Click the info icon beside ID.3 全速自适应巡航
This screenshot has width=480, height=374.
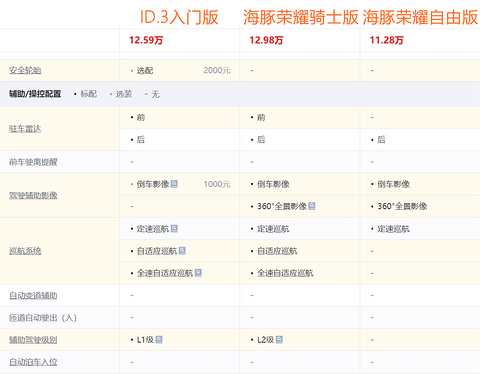(198, 273)
